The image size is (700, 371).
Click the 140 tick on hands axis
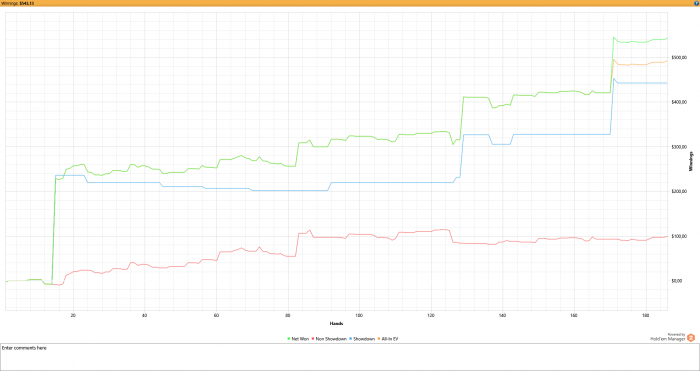coord(503,315)
